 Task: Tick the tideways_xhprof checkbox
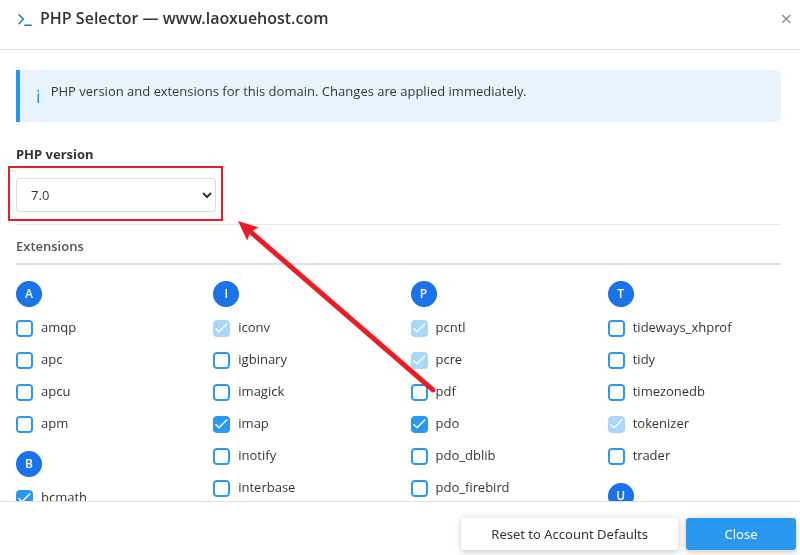coord(617,328)
